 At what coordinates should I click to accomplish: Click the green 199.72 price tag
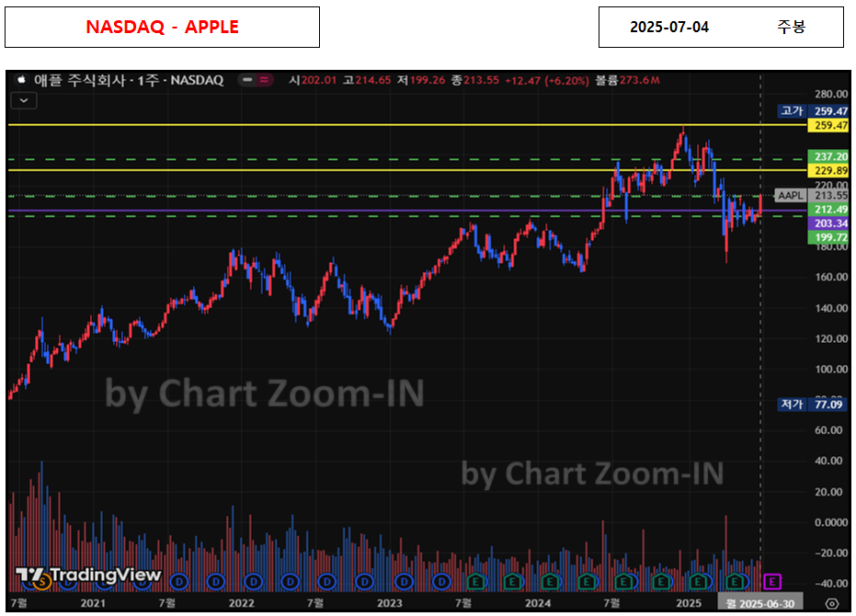click(828, 237)
